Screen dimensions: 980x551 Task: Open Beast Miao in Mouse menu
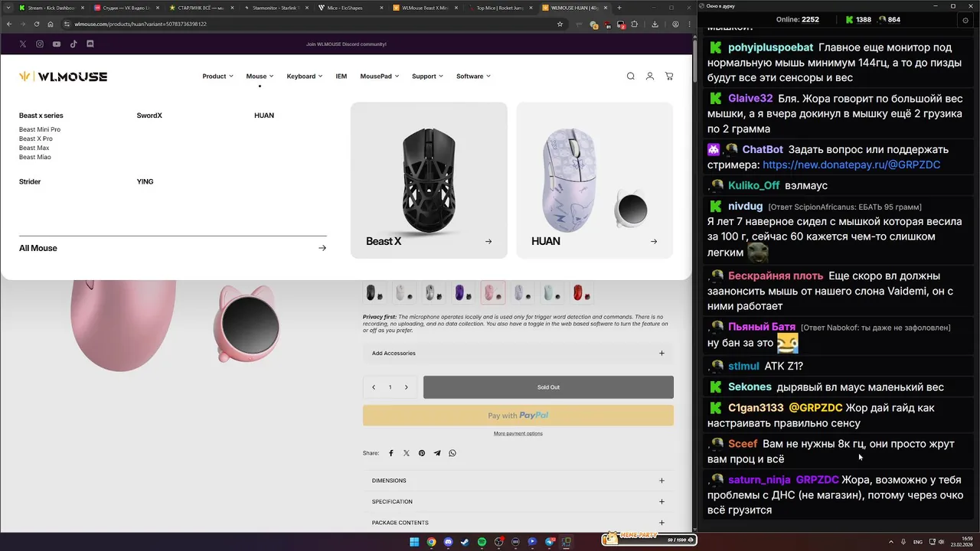(x=35, y=157)
